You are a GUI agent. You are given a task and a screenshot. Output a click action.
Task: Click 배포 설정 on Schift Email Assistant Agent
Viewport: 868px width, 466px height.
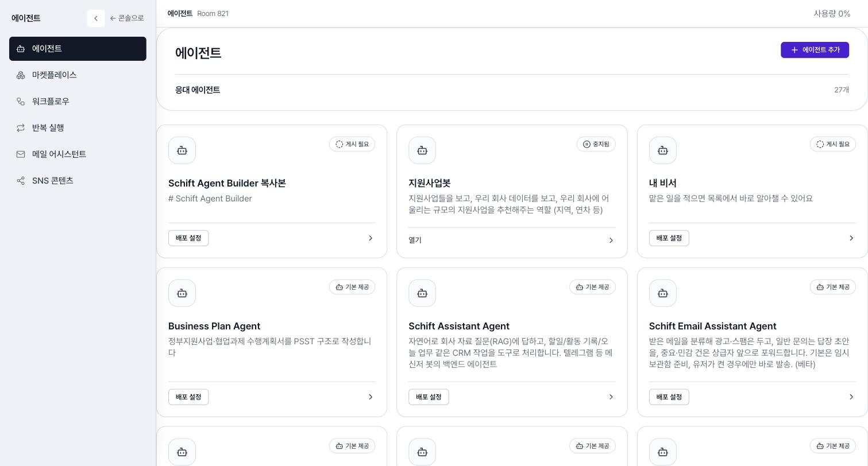click(x=669, y=397)
